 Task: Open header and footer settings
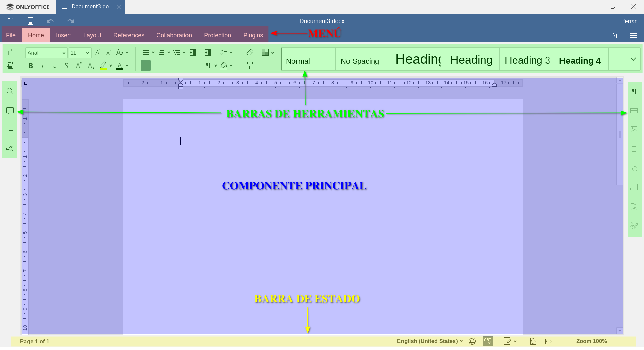point(634,149)
